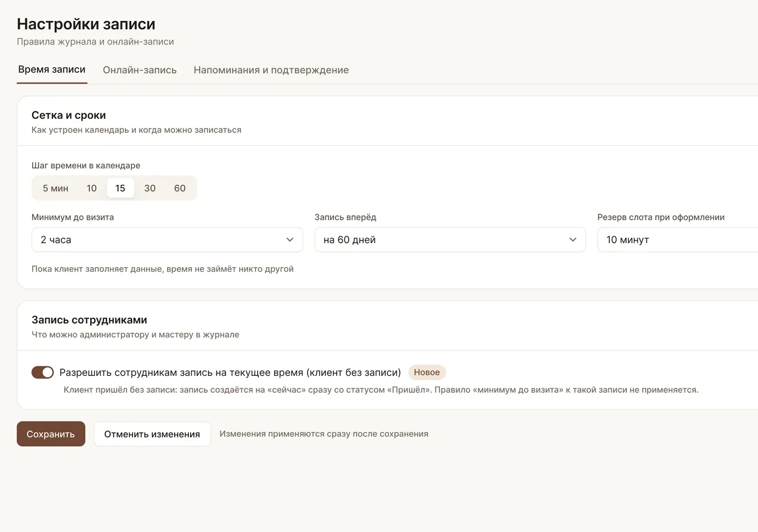Screen dimensions: 758x532
Task: Click «Отменить изменения» button
Action: [152, 434]
